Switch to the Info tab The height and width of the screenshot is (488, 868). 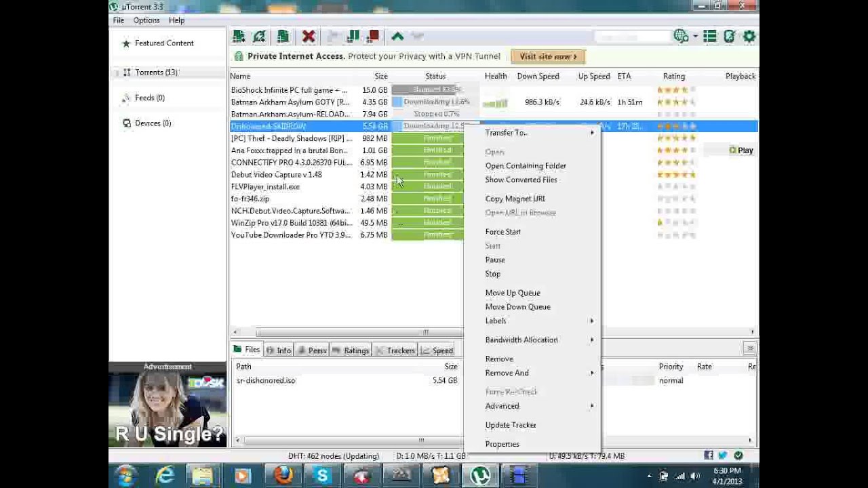pos(278,350)
